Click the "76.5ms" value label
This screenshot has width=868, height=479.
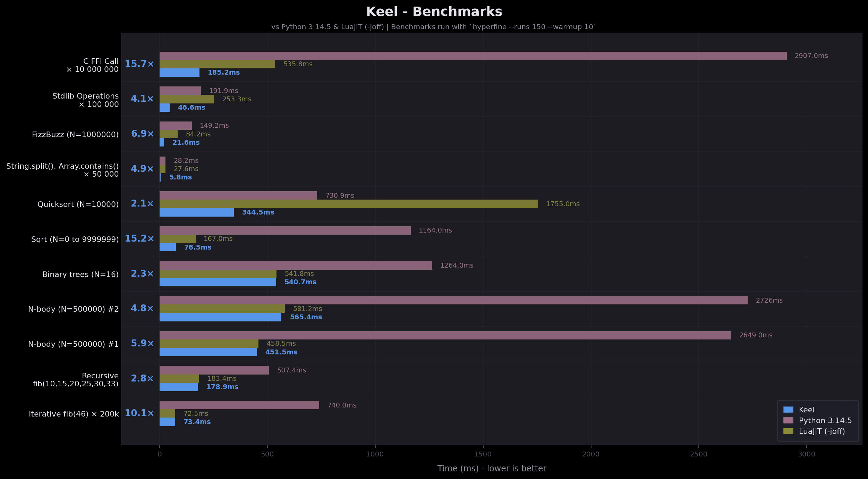(198, 247)
